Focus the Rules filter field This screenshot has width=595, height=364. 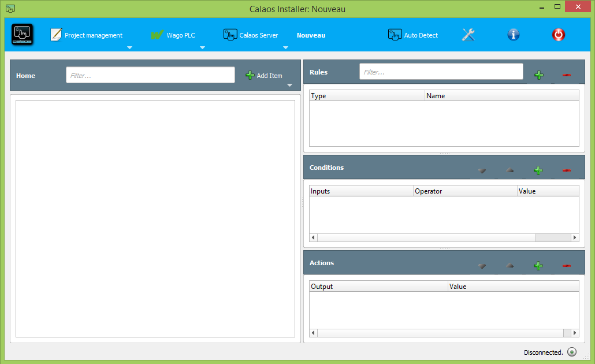pos(441,72)
